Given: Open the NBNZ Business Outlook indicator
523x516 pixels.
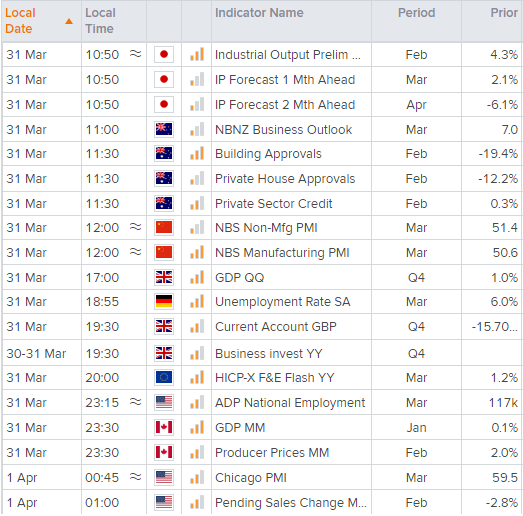Looking at the screenshot, I should point(283,129).
